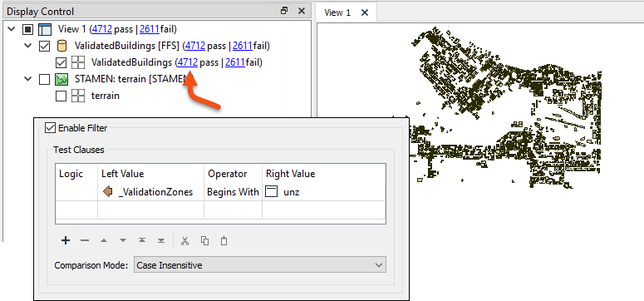The image size is (644, 301).
Task: Collapse the ValidatedBuildings [FFS] tree node
Action: tap(28, 46)
